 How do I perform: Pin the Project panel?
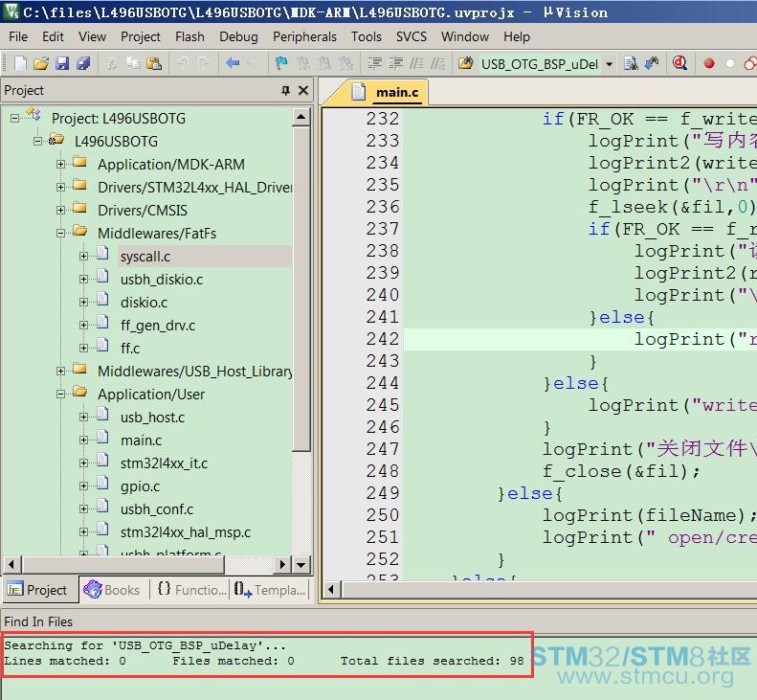point(286,90)
